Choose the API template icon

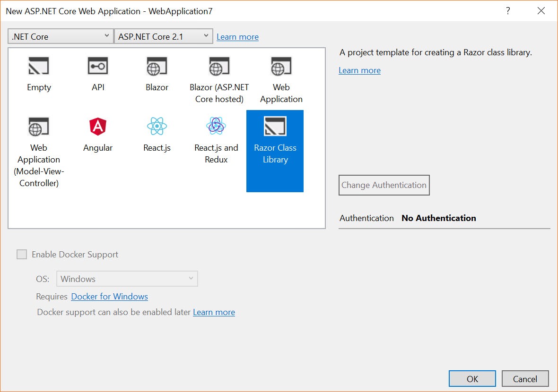[x=98, y=67]
